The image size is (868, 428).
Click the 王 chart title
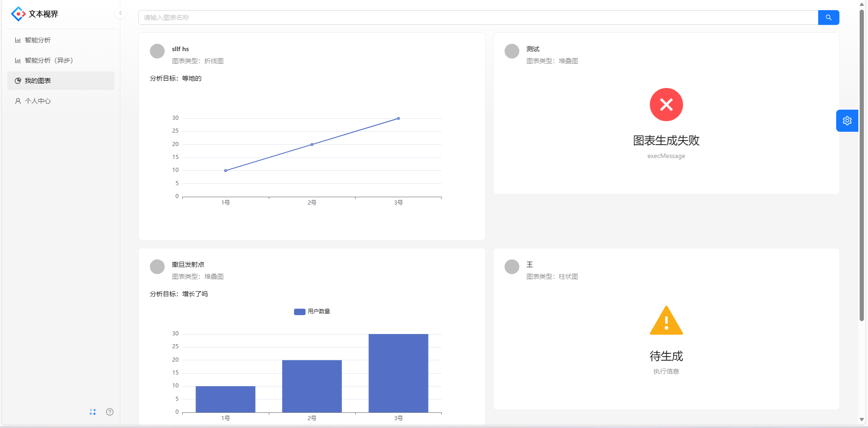(x=529, y=264)
